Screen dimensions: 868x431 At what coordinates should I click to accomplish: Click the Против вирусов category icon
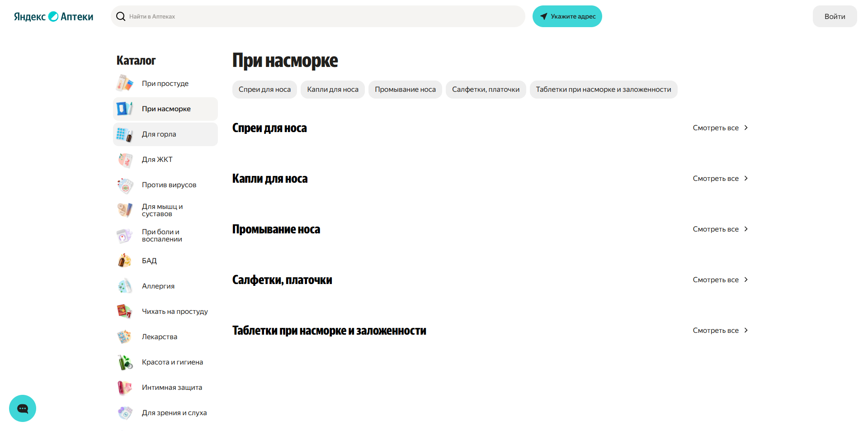tap(125, 185)
